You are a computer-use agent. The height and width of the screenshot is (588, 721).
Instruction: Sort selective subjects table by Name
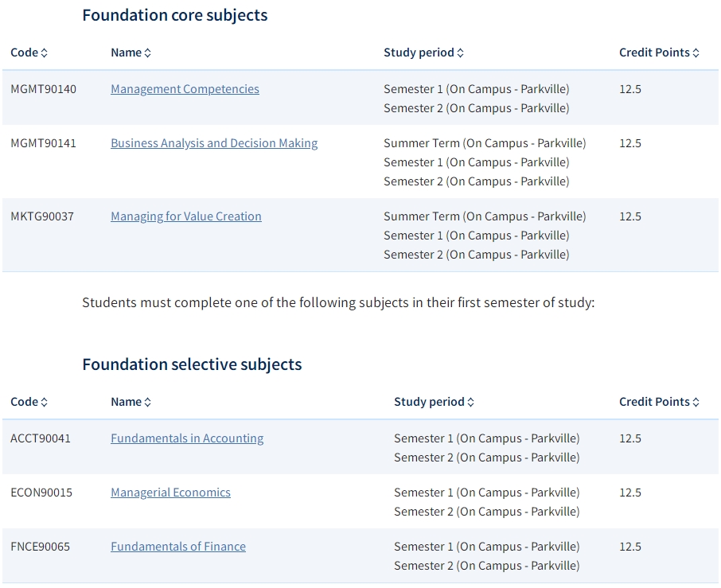[131, 402]
